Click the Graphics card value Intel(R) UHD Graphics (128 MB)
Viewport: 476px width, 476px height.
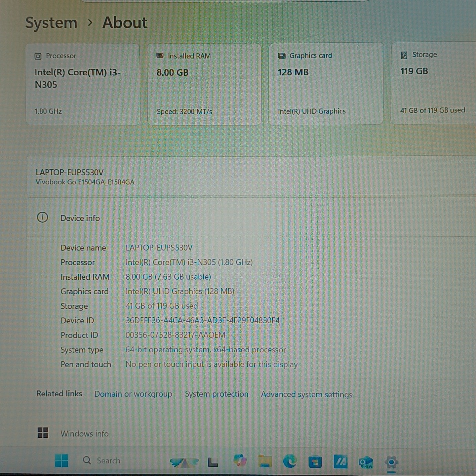click(180, 291)
